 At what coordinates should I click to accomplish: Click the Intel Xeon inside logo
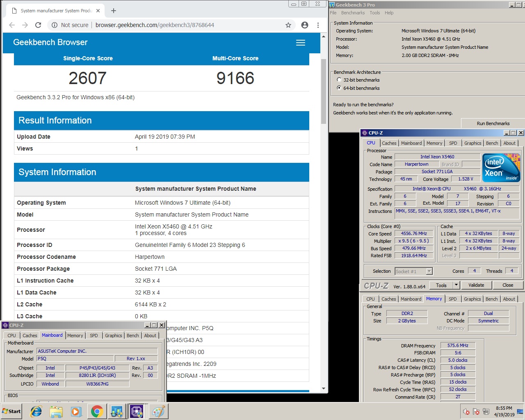pyautogui.click(x=501, y=167)
